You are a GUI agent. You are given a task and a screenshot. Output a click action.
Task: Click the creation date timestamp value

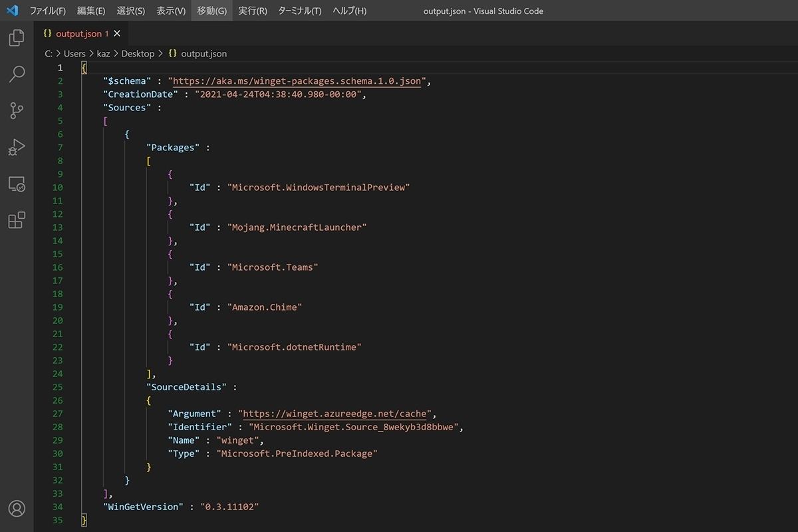tap(277, 94)
